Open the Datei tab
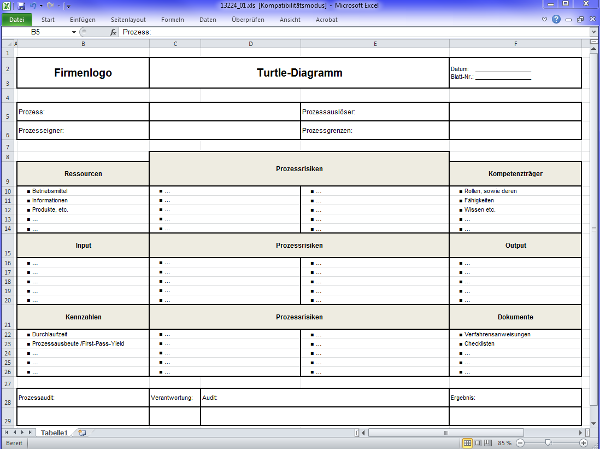The image size is (600, 449). (x=16, y=19)
